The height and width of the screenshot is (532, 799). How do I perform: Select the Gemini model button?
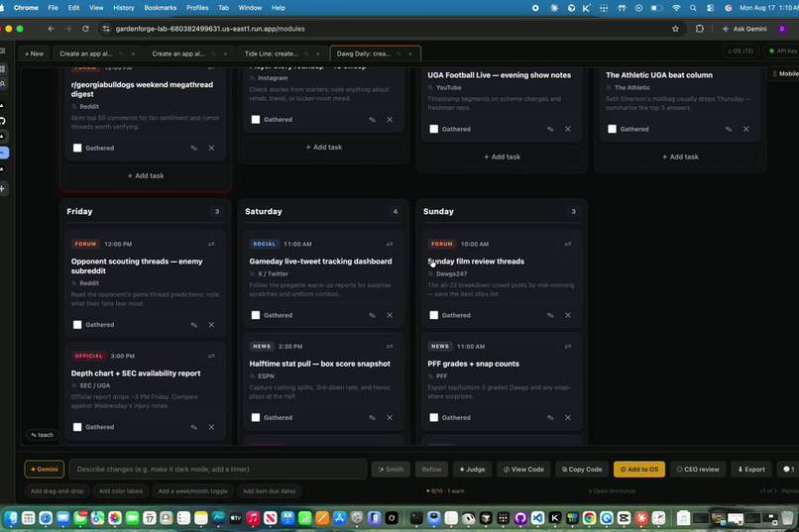[x=45, y=470]
